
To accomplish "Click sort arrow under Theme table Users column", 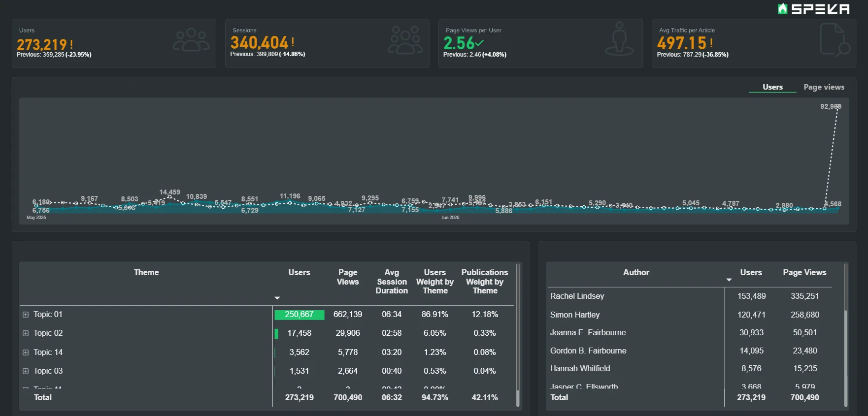I will 277,298.
